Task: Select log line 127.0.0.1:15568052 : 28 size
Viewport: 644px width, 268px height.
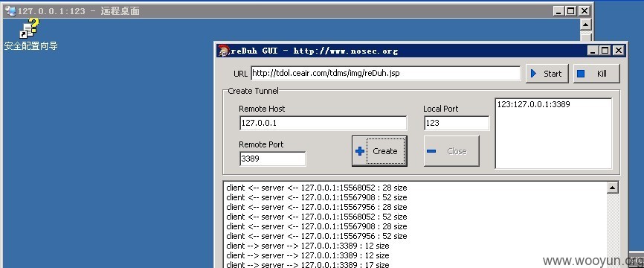Action: click(317, 188)
